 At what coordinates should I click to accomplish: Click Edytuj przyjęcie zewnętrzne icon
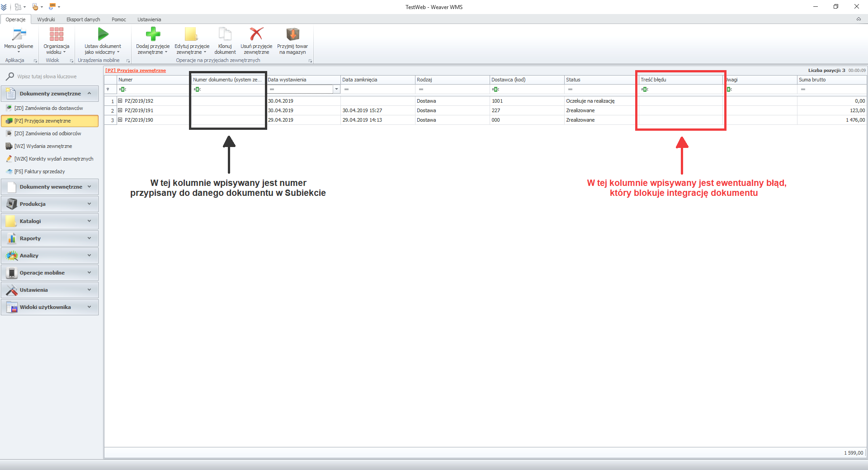tap(192, 34)
